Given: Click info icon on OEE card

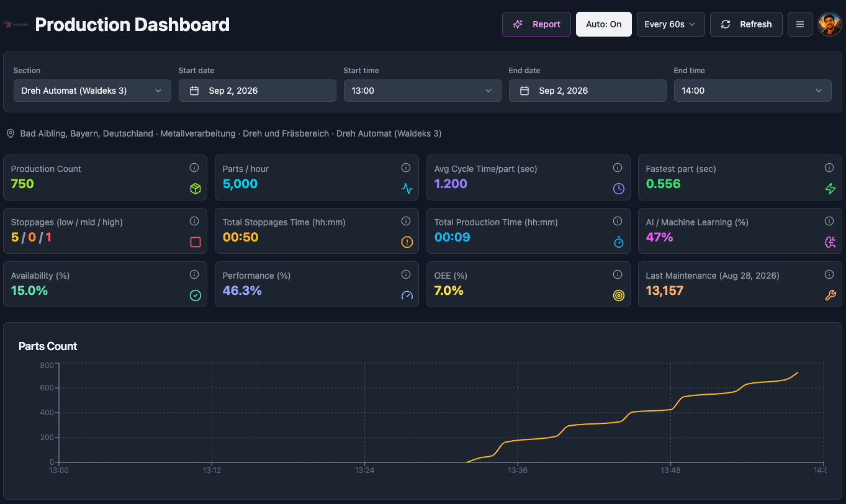Looking at the screenshot, I should [618, 274].
